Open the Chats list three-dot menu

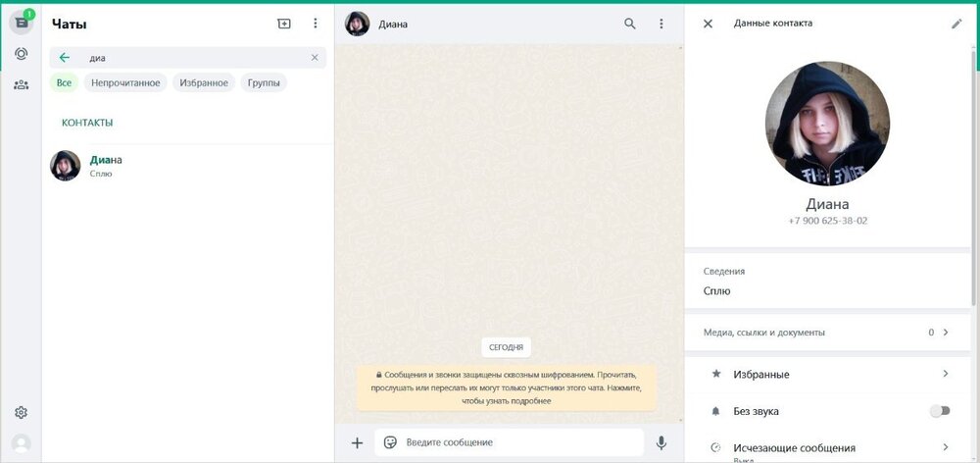315,24
